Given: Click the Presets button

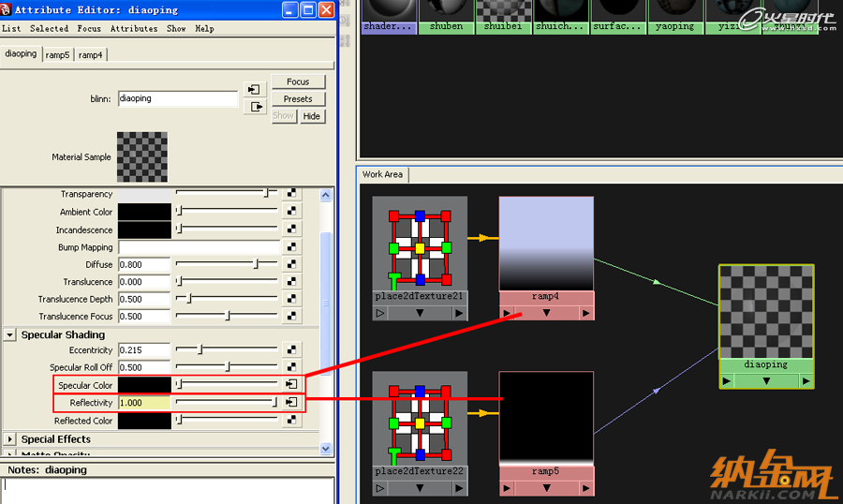Looking at the screenshot, I should [298, 99].
